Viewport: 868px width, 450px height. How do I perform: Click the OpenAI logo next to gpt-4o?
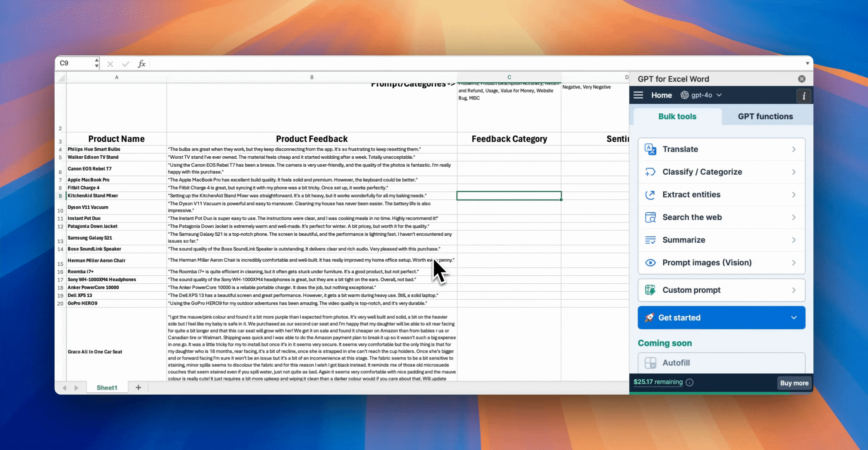coord(684,95)
